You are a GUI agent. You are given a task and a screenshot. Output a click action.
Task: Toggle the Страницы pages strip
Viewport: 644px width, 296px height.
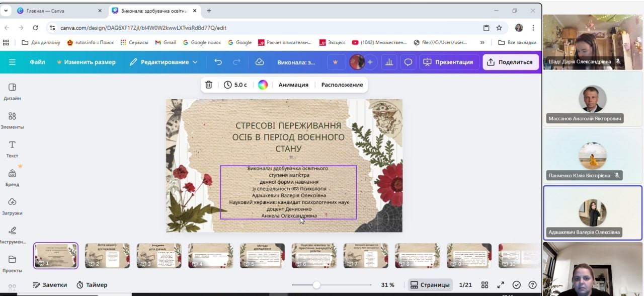(x=430, y=285)
